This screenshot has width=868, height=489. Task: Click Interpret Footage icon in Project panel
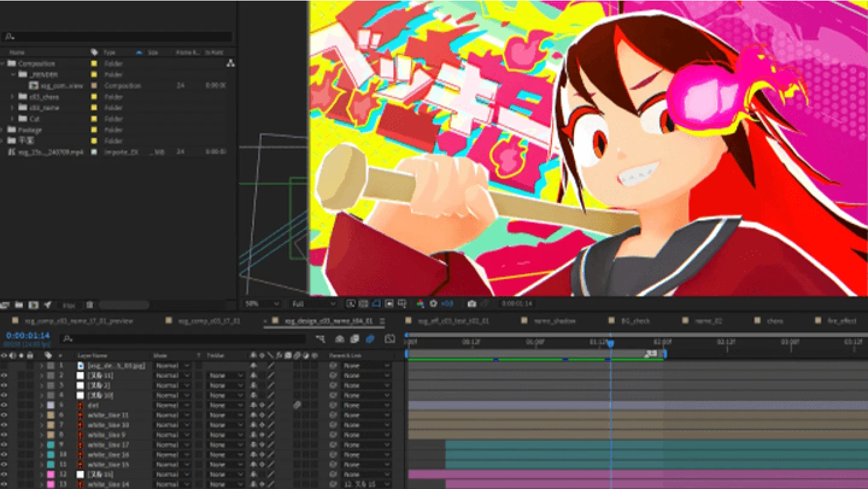(x=5, y=305)
